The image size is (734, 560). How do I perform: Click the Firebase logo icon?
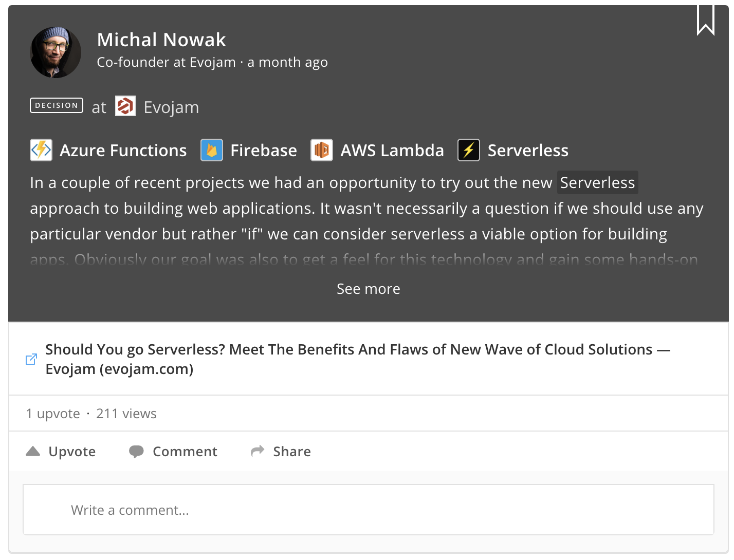pos(212,150)
